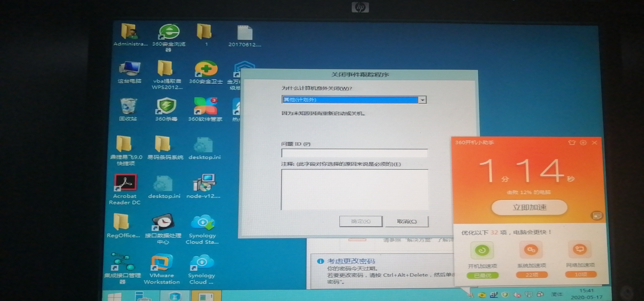
Task: Launch the VMware Workstation shortcut
Action: click(162, 269)
